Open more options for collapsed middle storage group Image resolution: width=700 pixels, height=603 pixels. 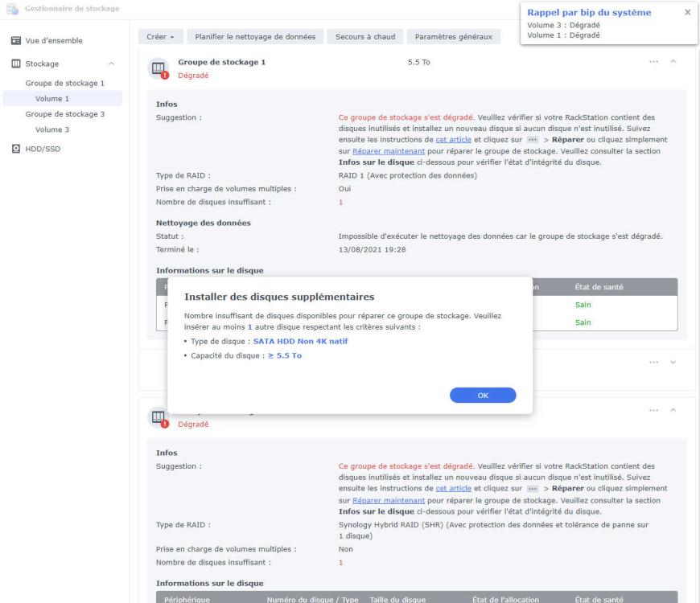pyautogui.click(x=653, y=362)
